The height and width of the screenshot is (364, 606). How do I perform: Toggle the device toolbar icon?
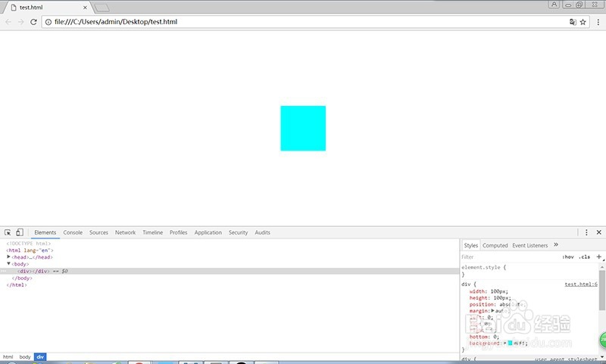pos(20,232)
